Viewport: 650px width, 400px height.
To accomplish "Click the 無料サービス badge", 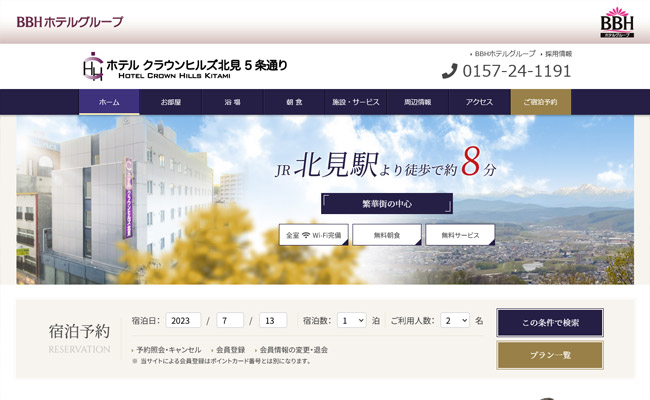I will point(460,235).
